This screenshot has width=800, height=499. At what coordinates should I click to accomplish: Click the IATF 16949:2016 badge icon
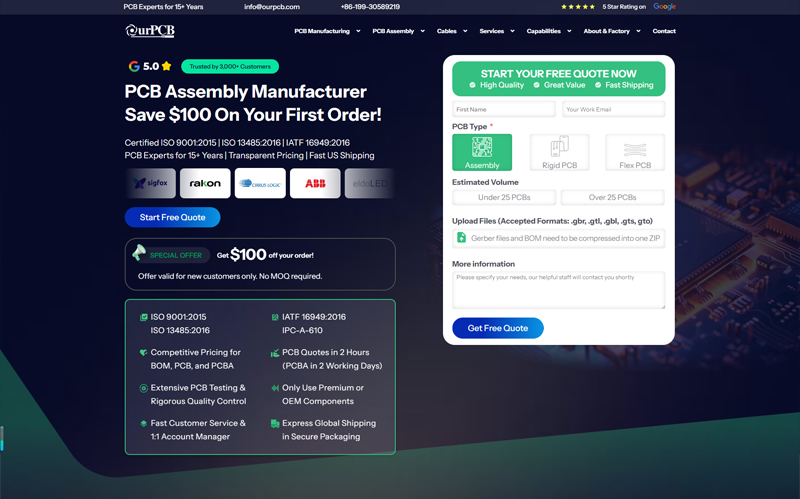tap(275, 317)
